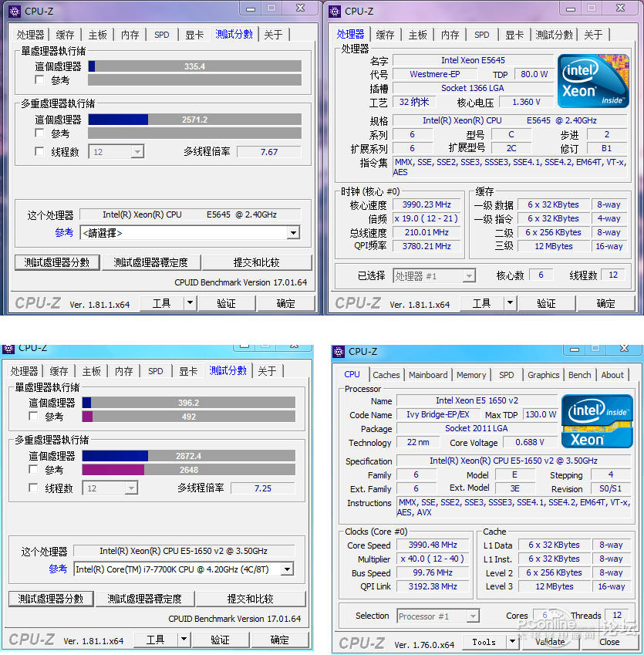The width and height of the screenshot is (644, 655).
Task: Click 提交和比较 in the E5645 benchmark window
Action: point(256,262)
